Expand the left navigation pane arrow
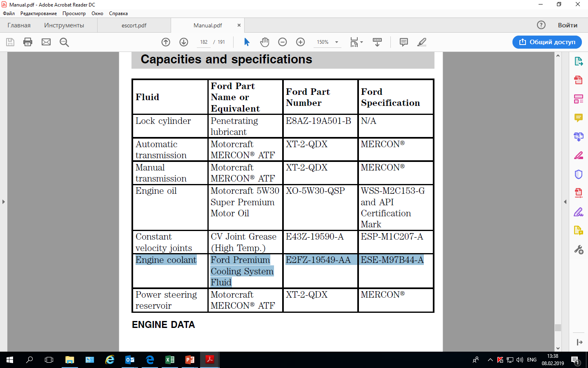This screenshot has width=588, height=368. [x=4, y=202]
